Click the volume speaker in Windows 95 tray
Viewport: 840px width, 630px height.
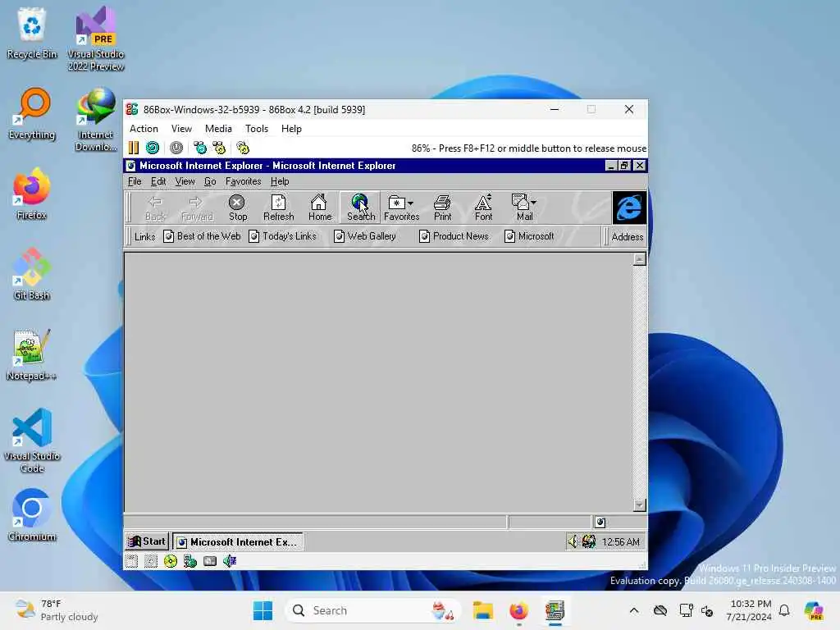coord(573,541)
